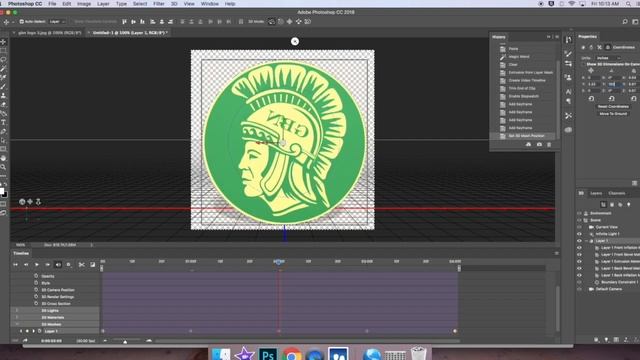The width and height of the screenshot is (640, 360).
Task: Open Timeline panel options menu
Action: coord(556,253)
